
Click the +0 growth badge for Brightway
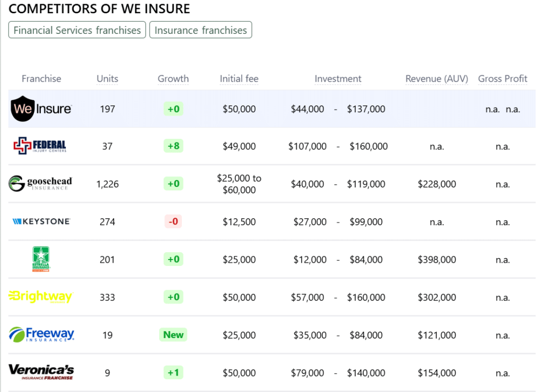(173, 297)
